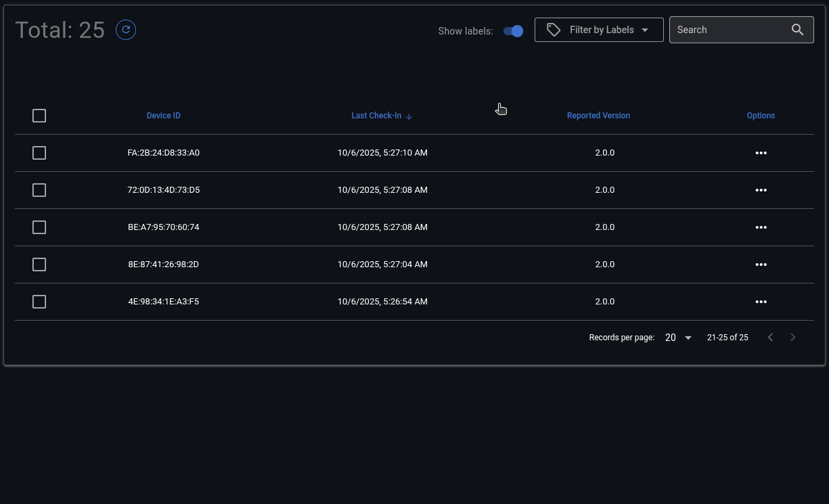Turn off the Show labels switch
The image size is (829, 504).
click(x=514, y=31)
